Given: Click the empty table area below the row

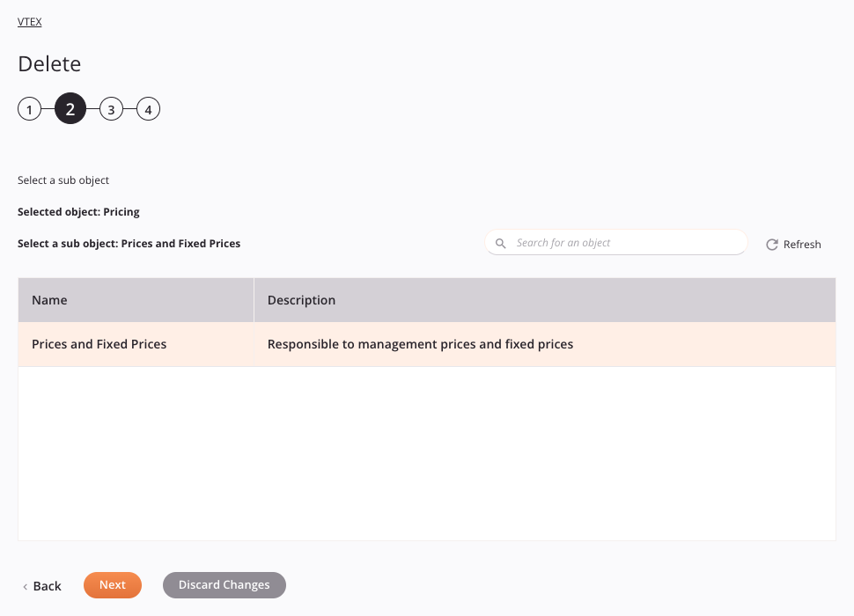Looking at the screenshot, I should point(427,453).
